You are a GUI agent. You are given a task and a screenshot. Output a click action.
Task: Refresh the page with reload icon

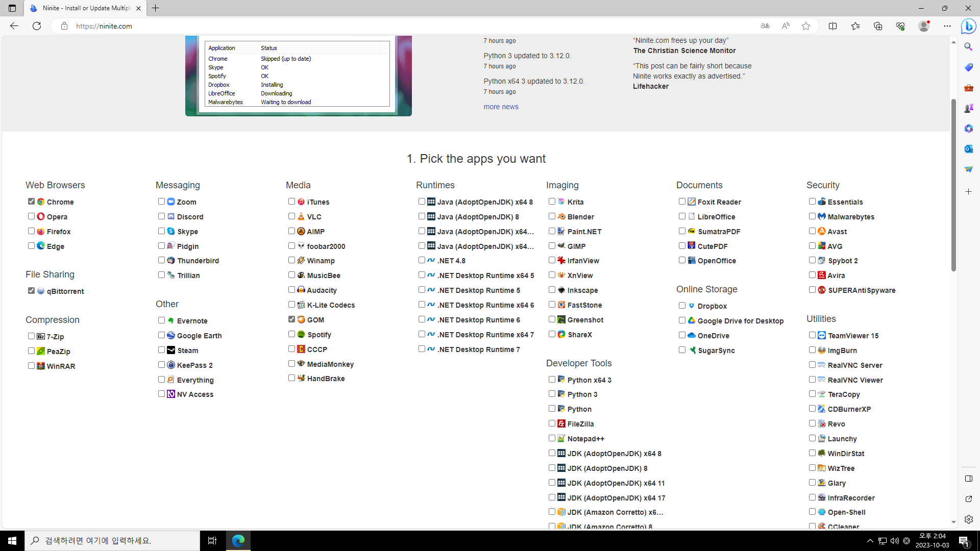pos(37,26)
